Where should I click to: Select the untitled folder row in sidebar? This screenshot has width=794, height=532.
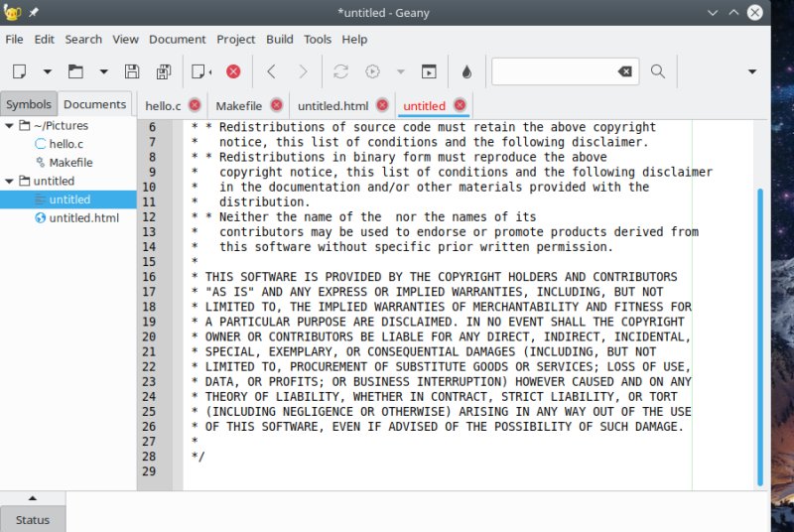pos(54,181)
